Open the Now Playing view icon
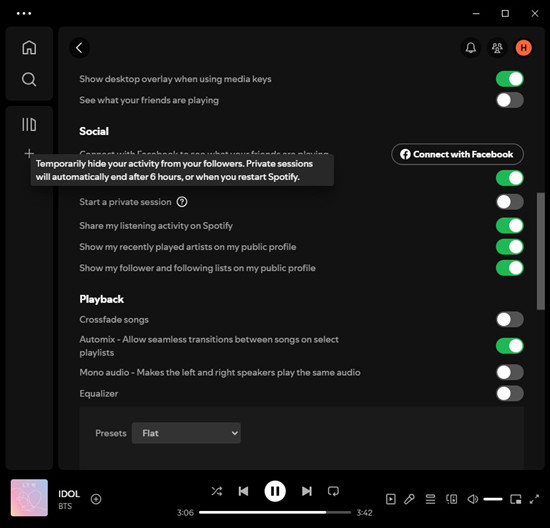Image resolution: width=550 pixels, height=528 pixels. (x=391, y=499)
